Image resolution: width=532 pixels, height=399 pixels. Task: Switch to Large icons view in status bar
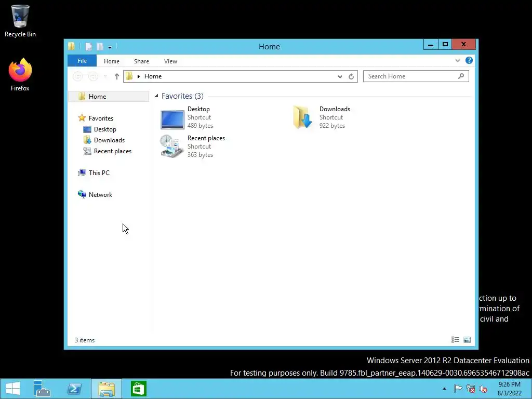click(467, 340)
